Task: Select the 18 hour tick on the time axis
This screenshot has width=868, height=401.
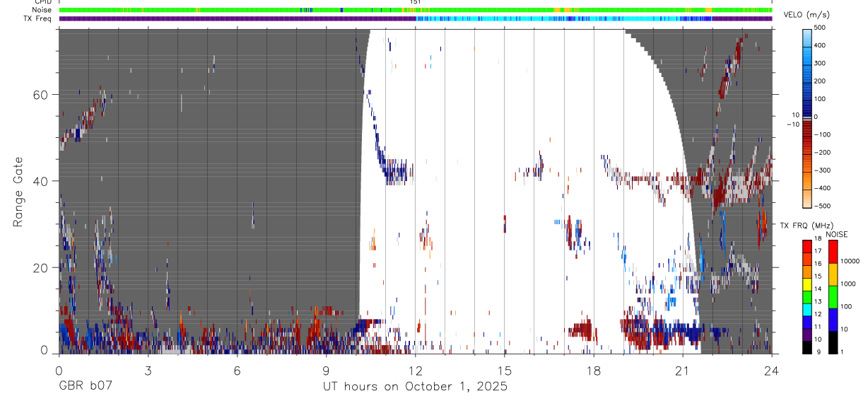Action: (x=593, y=370)
